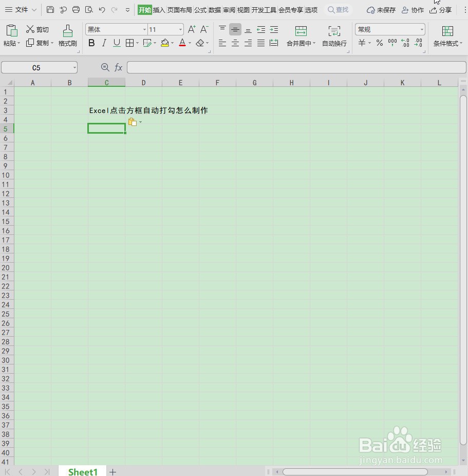The height and width of the screenshot is (476, 468).
Task: Open number format dropdown 常规
Action: 422,30
